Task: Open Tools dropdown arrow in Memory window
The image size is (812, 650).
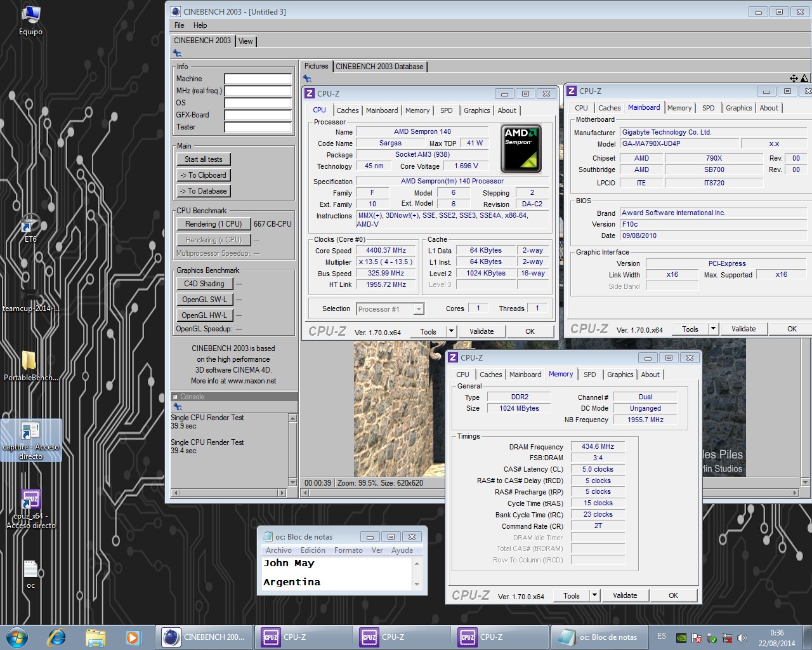Action: [x=594, y=595]
